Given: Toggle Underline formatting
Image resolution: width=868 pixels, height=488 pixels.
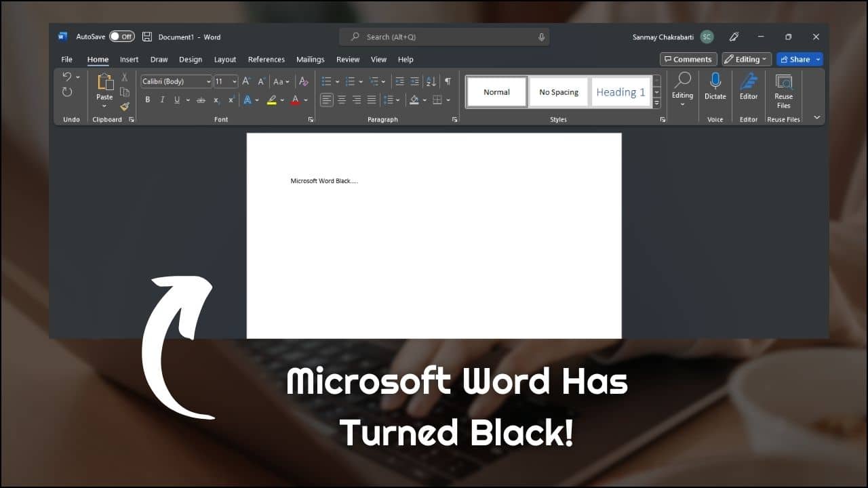Looking at the screenshot, I should (177, 100).
